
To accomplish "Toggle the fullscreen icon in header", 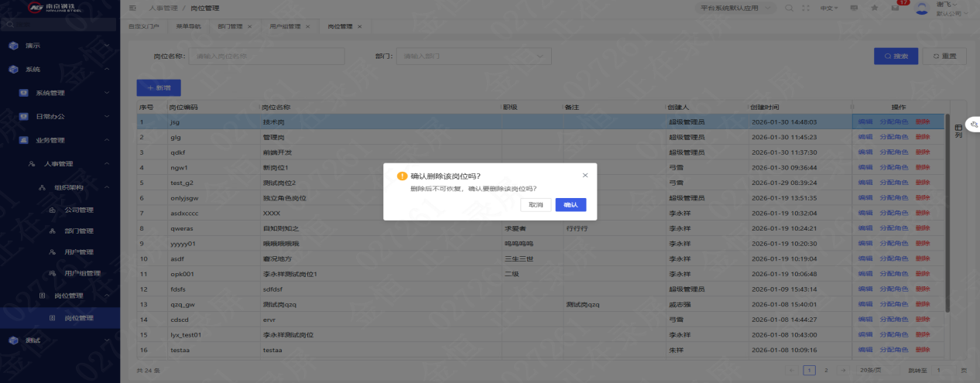I will pyautogui.click(x=806, y=8).
